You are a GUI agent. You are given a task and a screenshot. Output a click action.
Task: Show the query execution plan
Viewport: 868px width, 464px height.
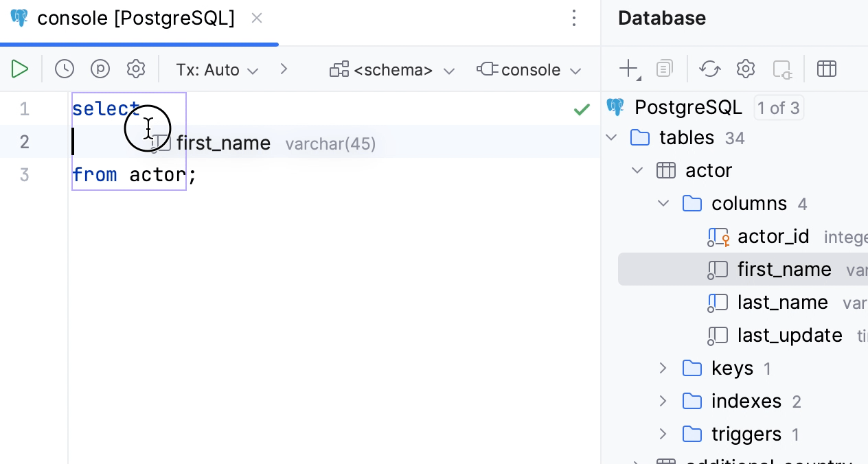click(100, 69)
